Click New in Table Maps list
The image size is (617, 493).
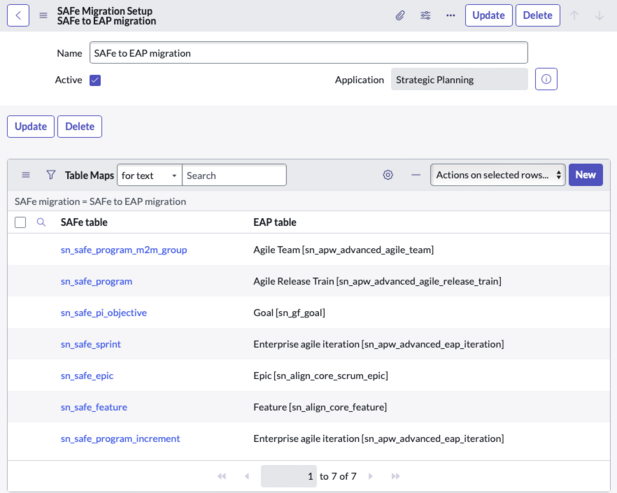pos(586,175)
